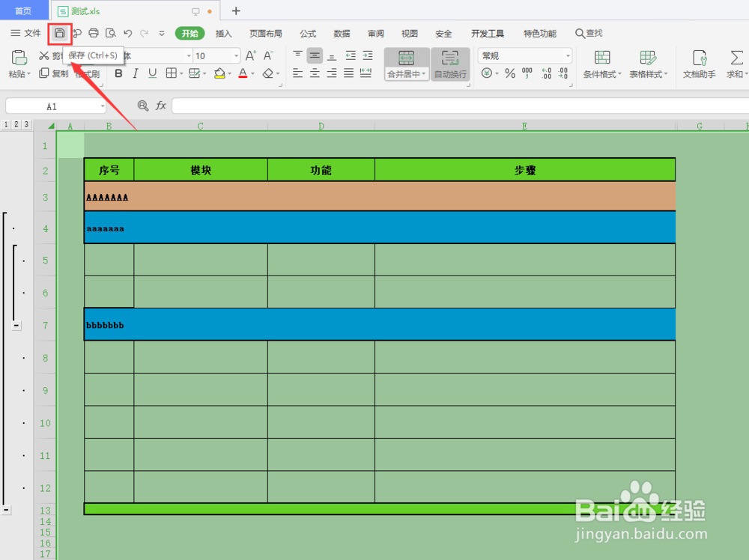The image size is (749, 560).
Task: Increase font size with A+ icon
Action: [251, 55]
